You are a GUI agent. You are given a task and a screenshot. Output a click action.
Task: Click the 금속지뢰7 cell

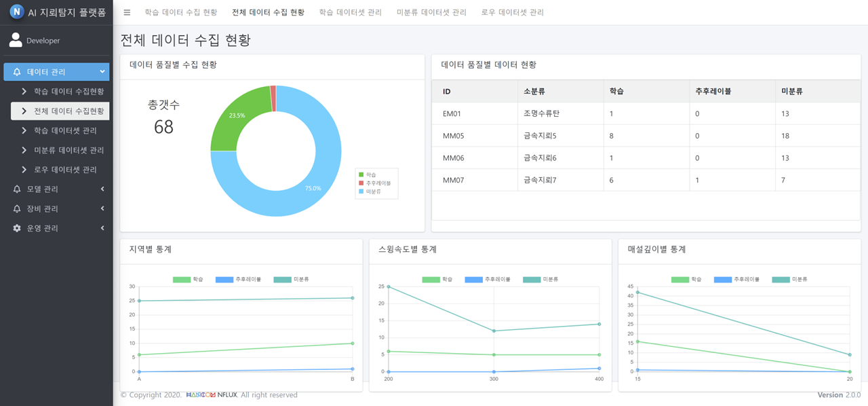pyautogui.click(x=561, y=181)
